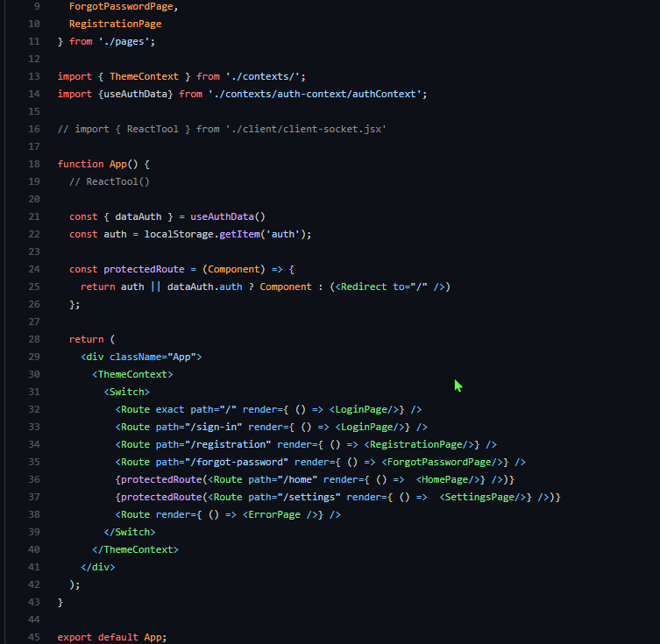Click the '<Redirect to="/" />' element
The image size is (660, 644).
[x=390, y=287]
